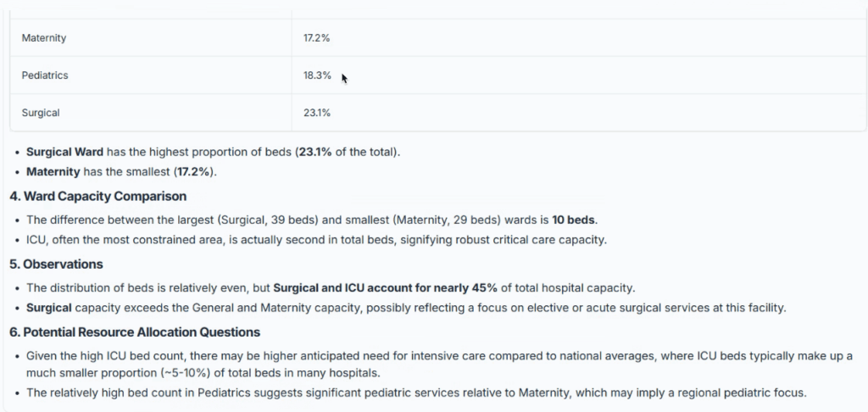Select the 18.3% value in the table
This screenshot has height=412, width=868.
[x=316, y=75]
